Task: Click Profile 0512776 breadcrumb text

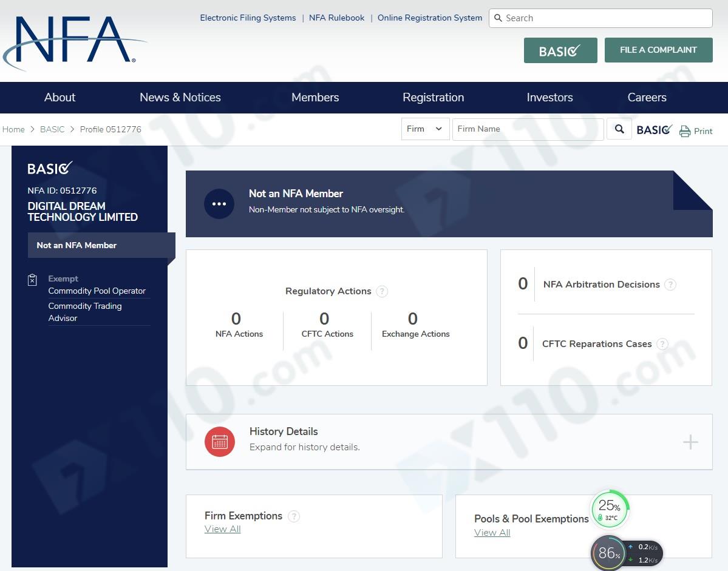Action: click(111, 129)
